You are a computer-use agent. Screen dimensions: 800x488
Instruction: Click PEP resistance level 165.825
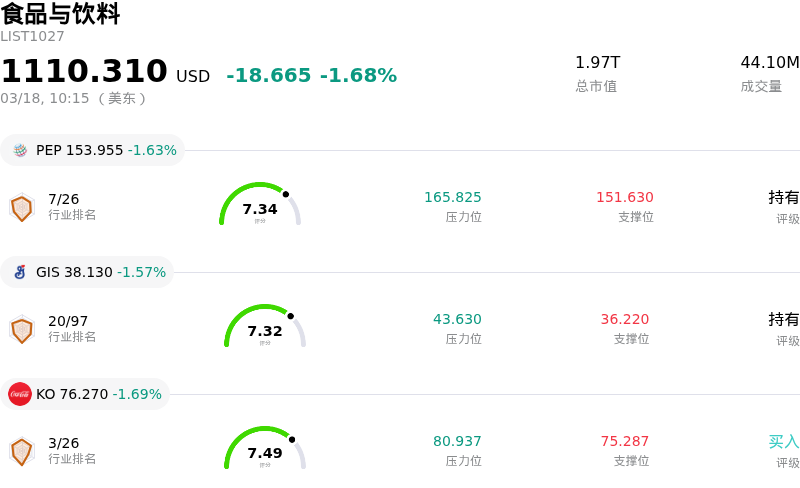click(453, 197)
